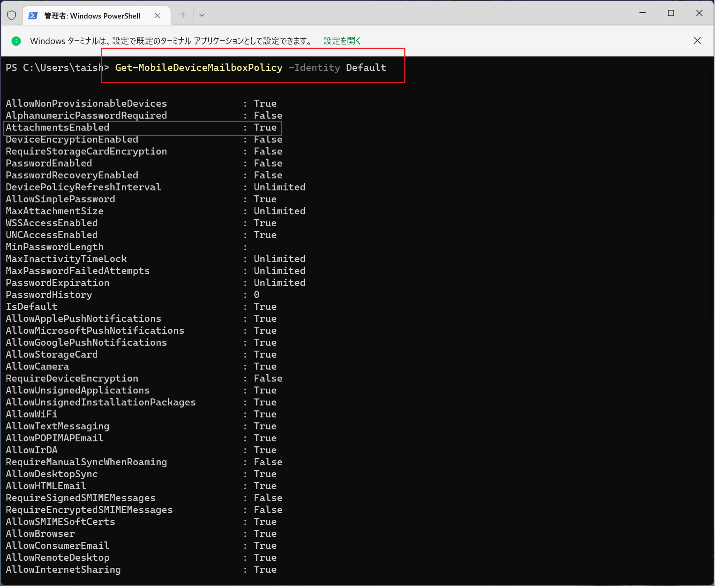Click the MaxInactivityTimeLock line

pos(156,259)
